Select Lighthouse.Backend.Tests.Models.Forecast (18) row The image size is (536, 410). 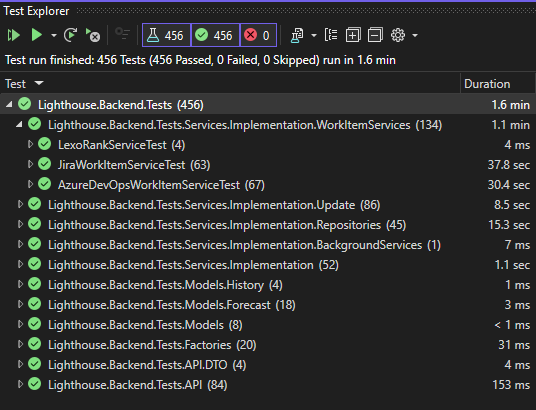click(x=268, y=305)
